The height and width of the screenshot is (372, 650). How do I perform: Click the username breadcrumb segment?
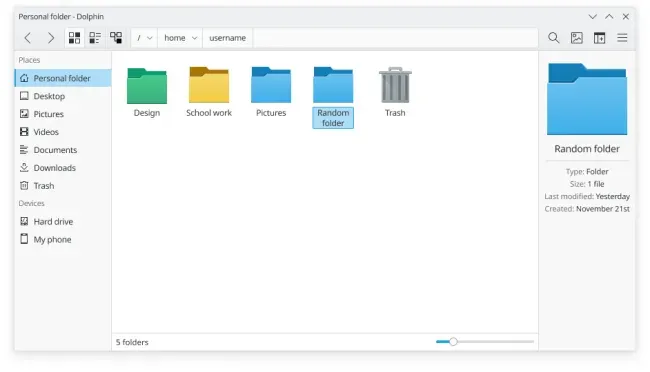[228, 38]
